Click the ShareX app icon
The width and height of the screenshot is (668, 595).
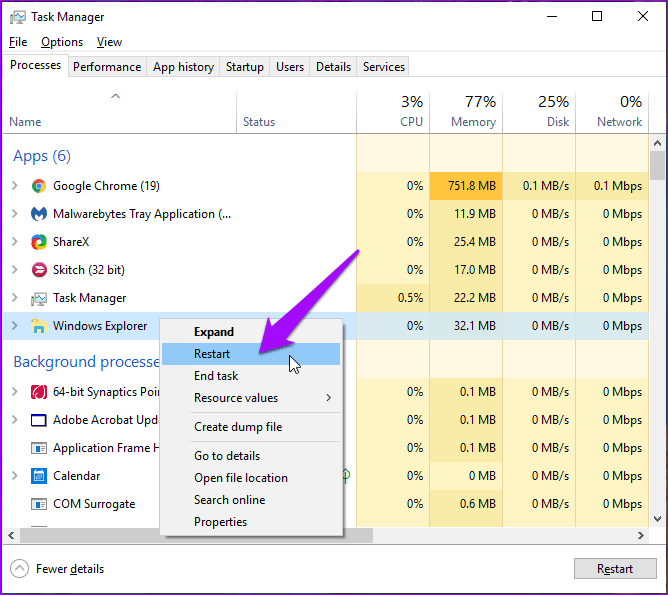[39, 242]
